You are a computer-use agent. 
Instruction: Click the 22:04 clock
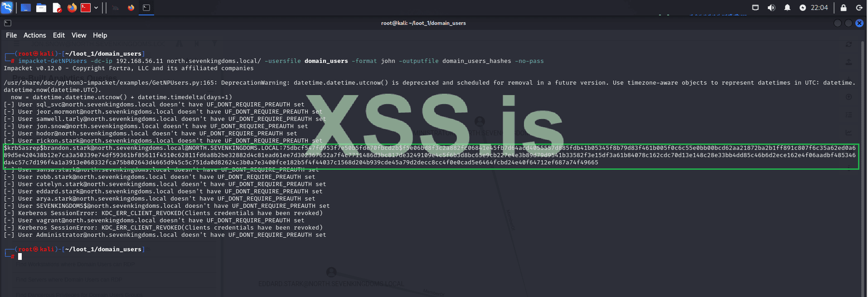tap(819, 8)
